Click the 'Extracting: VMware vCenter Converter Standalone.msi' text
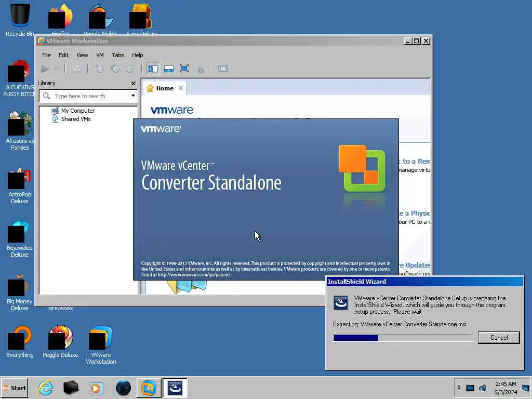Image resolution: width=532 pixels, height=399 pixels. (x=400, y=324)
